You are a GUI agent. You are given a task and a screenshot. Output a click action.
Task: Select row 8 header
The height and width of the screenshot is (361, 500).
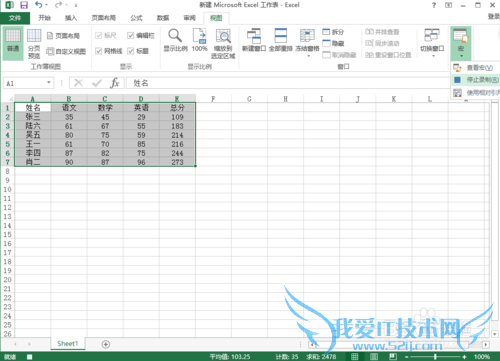click(x=7, y=171)
